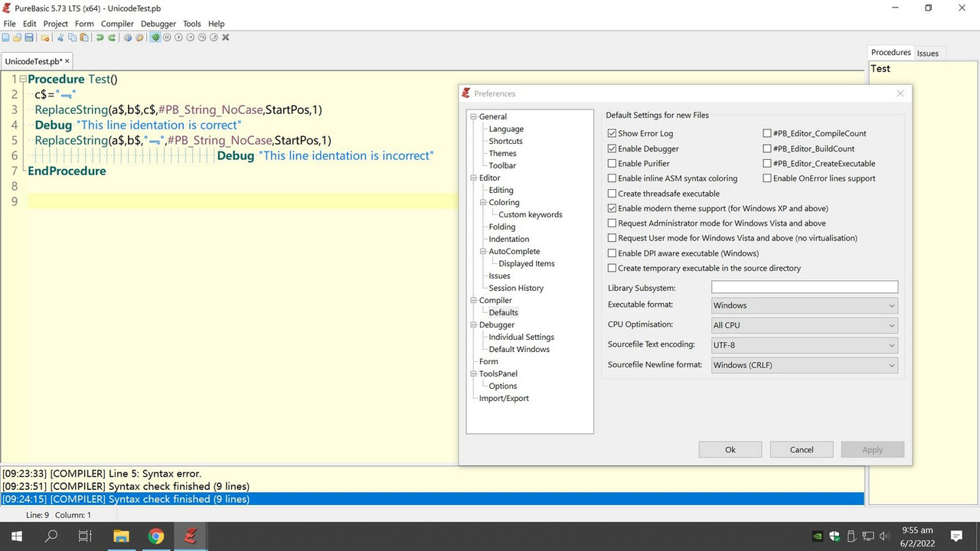Click the debugger Step arrow icon
Viewport: 980px width, 551px height.
coord(191,37)
